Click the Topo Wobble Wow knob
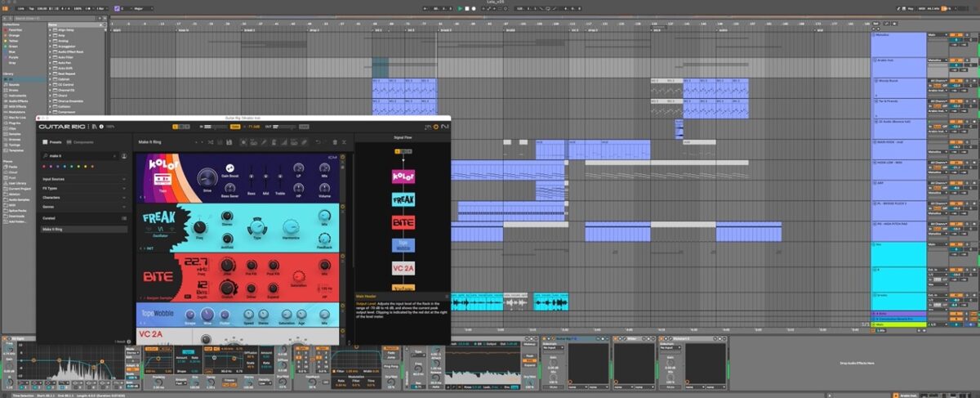This screenshot has height=398, width=980. point(207,314)
